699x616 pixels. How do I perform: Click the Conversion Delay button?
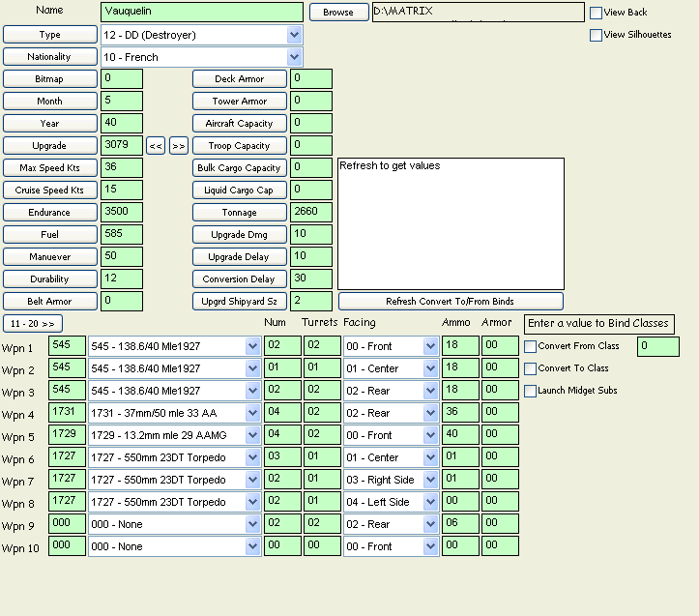240,279
